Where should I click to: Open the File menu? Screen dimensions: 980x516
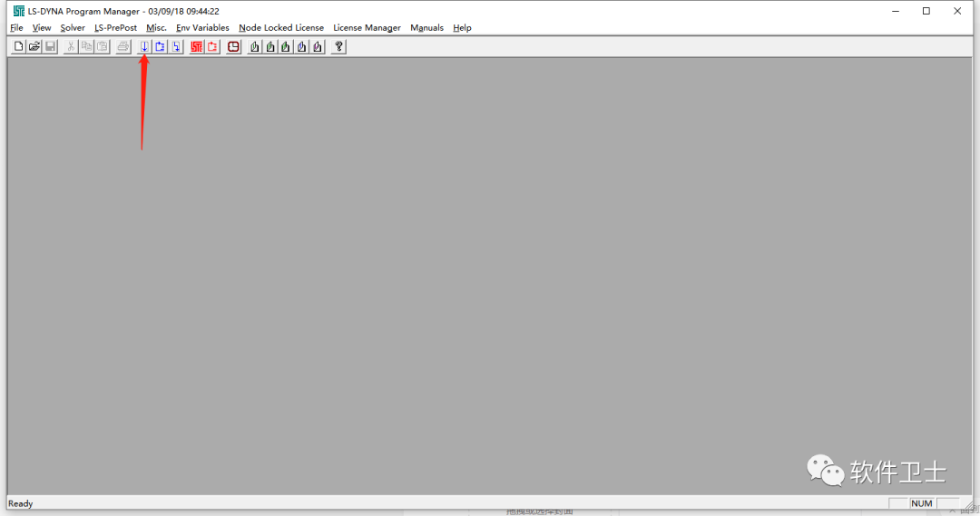tap(17, 27)
